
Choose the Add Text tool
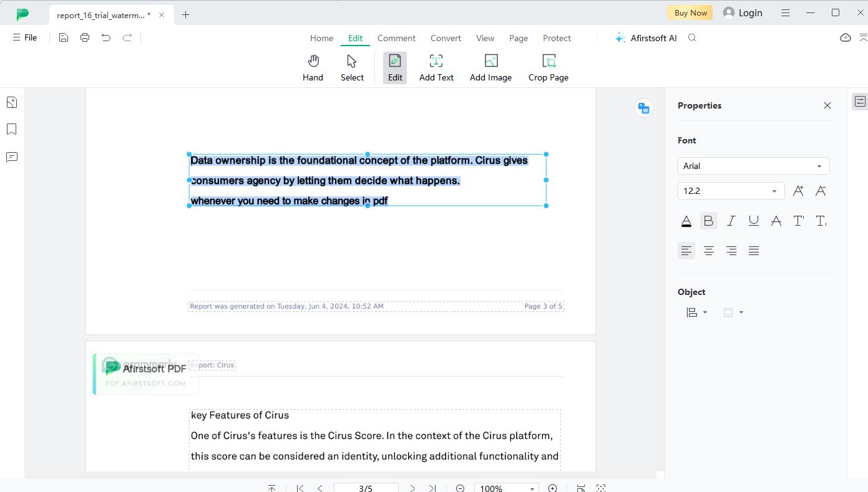pos(436,68)
